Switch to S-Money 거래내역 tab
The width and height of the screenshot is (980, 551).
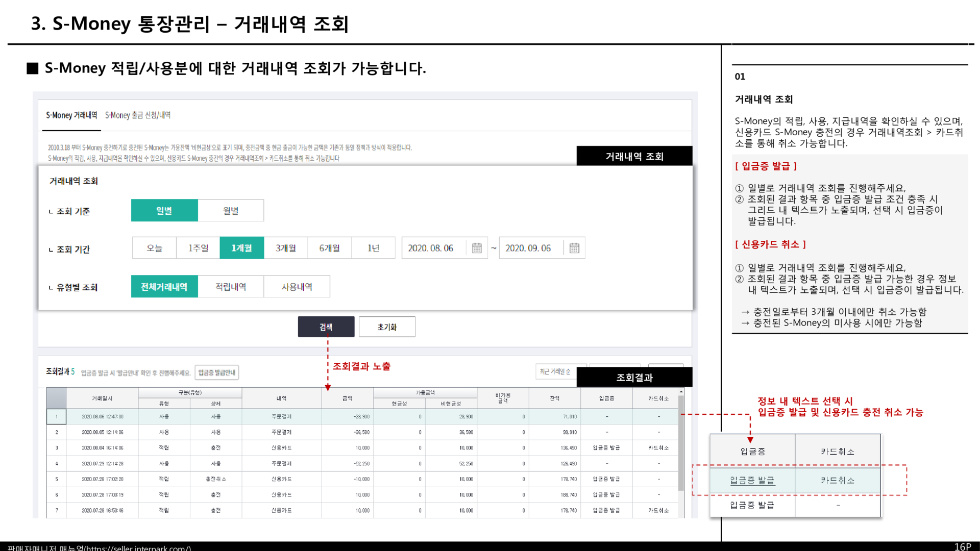(71, 115)
